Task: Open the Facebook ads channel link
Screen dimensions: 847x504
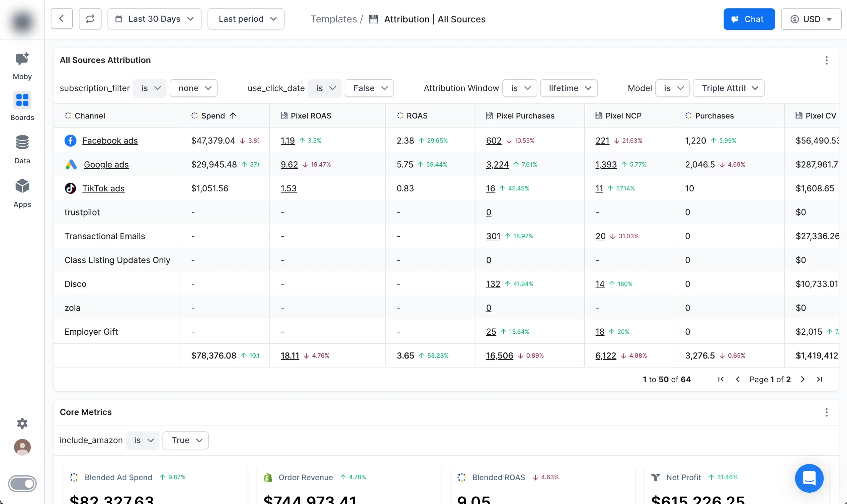Action: coord(110,141)
